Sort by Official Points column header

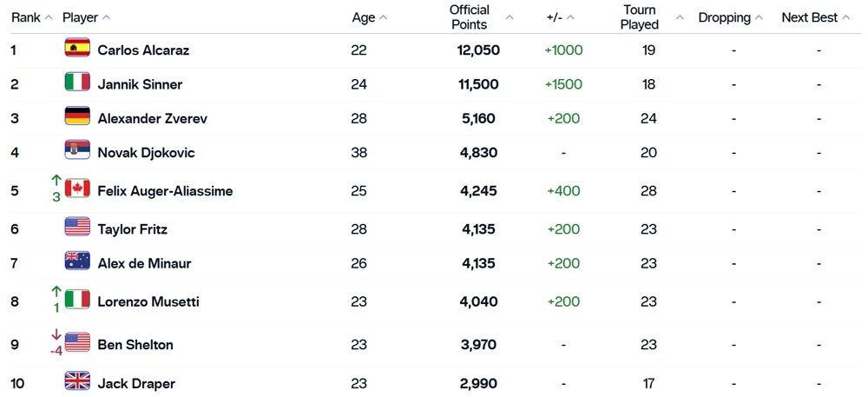tap(470, 17)
